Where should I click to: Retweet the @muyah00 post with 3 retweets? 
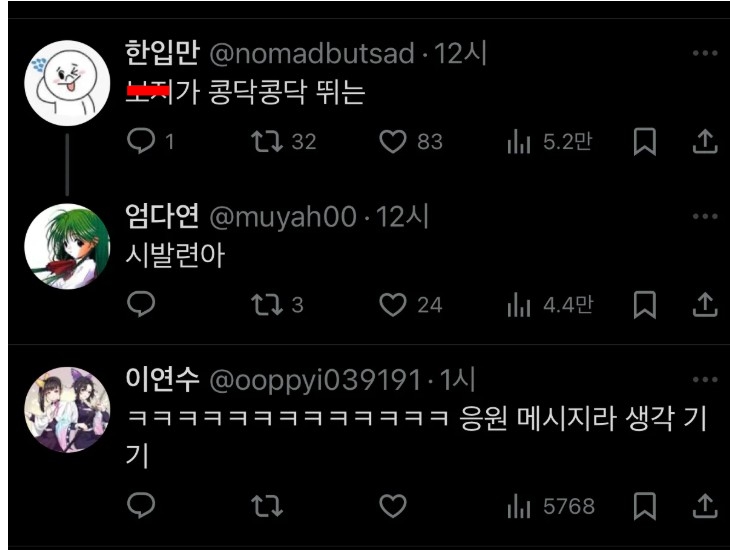[x=267, y=305]
